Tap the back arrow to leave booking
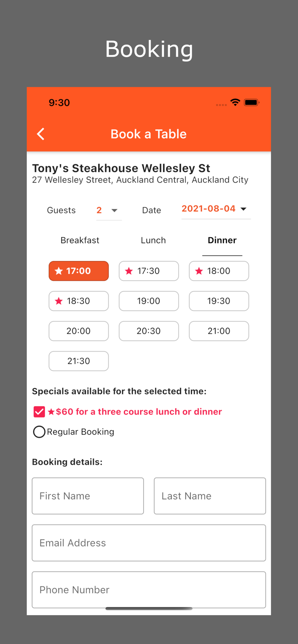 click(x=40, y=134)
